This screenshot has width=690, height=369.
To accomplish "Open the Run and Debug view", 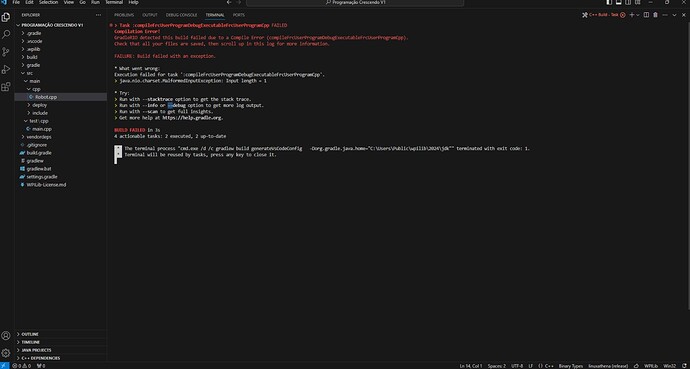I will 6,69.
